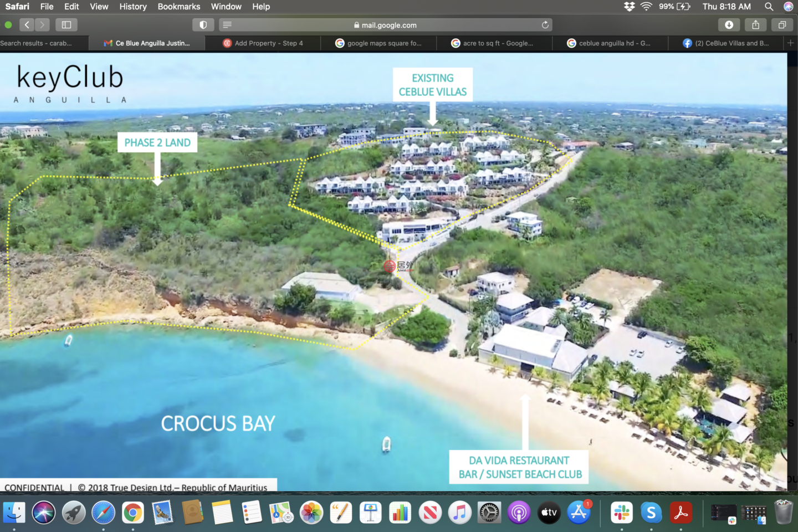Show the tab overview
This screenshot has width=798, height=532.
pos(782,25)
